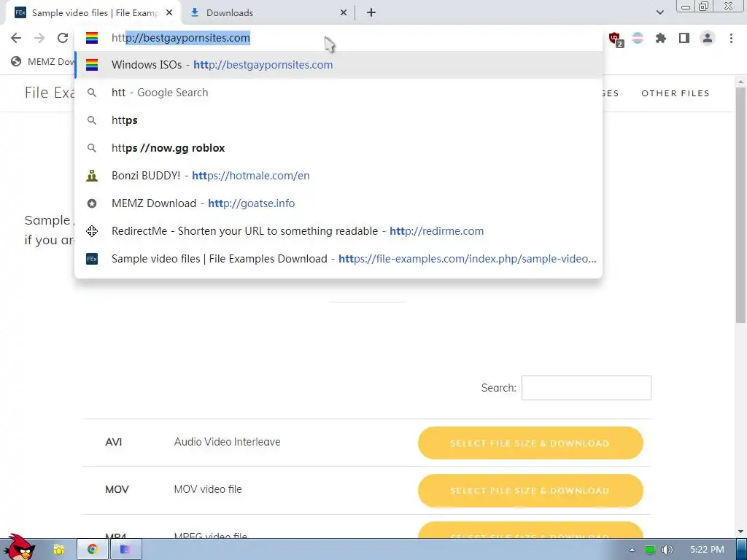Screen dimensions: 747x560
Task: Switch to the Downloads tab
Action: coord(268,13)
